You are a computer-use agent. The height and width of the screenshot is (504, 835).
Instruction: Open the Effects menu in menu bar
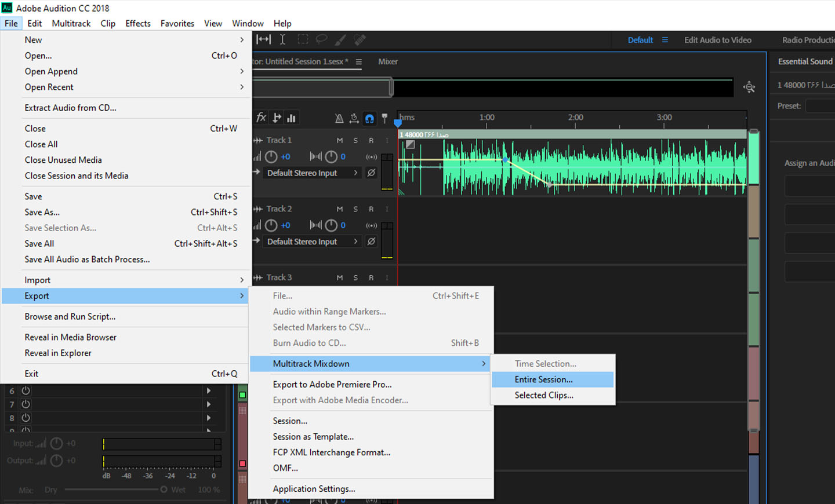[138, 23]
